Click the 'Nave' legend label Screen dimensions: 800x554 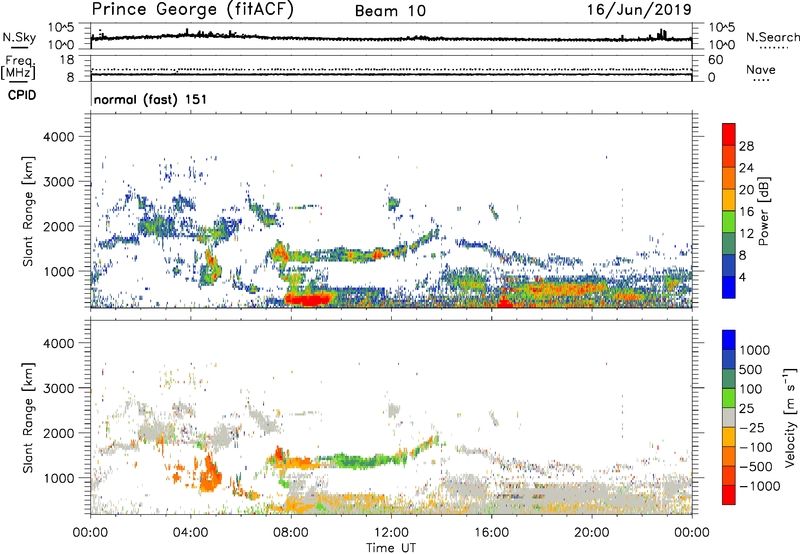point(761,70)
